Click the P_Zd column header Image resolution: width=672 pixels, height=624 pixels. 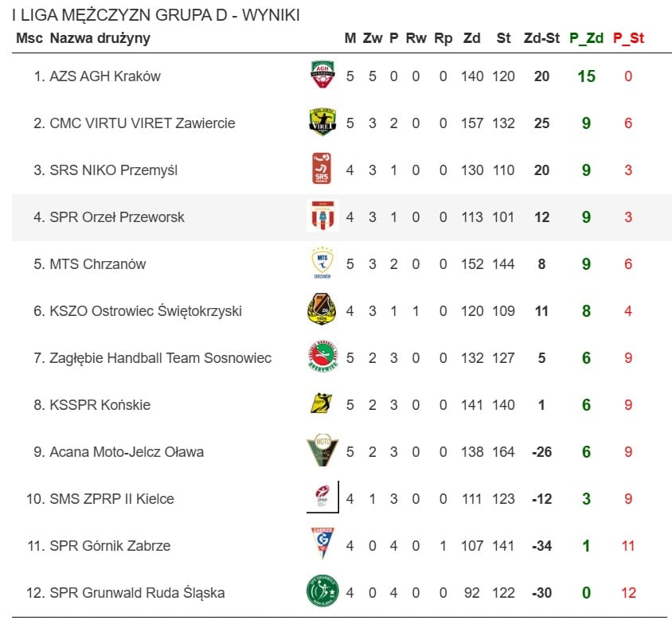coord(586,38)
